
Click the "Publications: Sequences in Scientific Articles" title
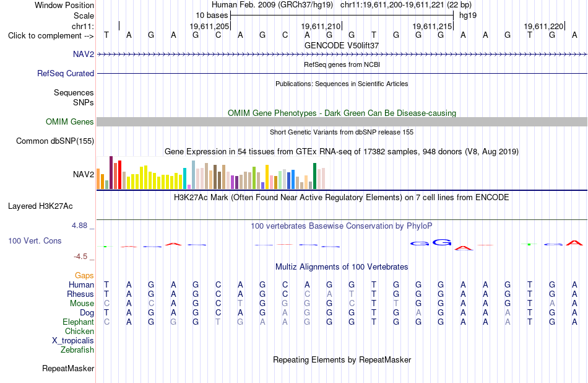click(342, 84)
